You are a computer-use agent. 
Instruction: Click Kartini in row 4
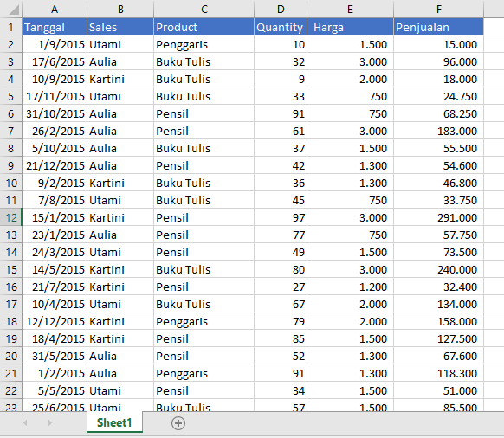tap(120, 79)
